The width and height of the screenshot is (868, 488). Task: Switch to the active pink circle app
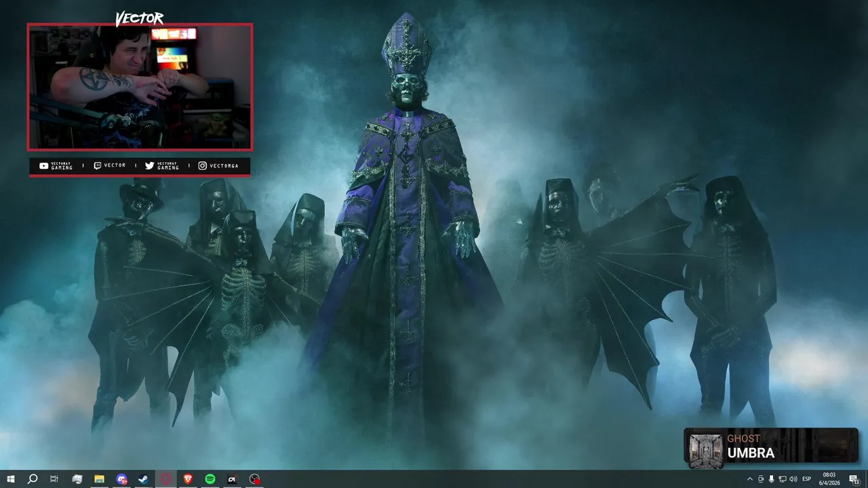pos(165,479)
